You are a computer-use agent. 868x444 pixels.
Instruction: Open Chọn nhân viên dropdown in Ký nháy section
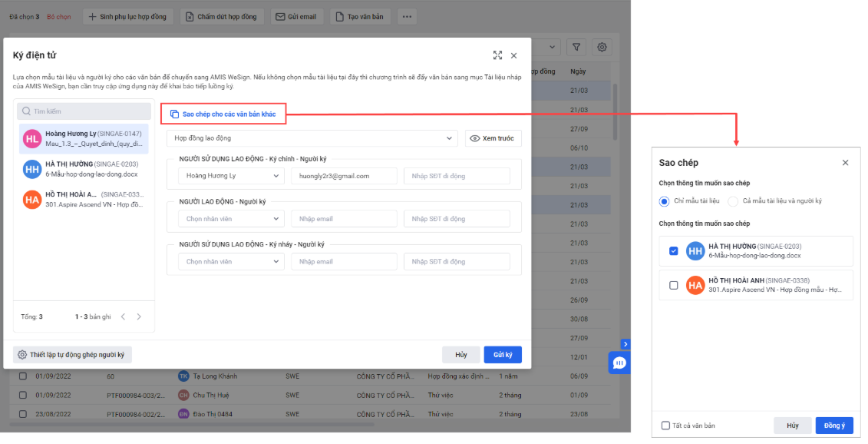click(x=232, y=261)
